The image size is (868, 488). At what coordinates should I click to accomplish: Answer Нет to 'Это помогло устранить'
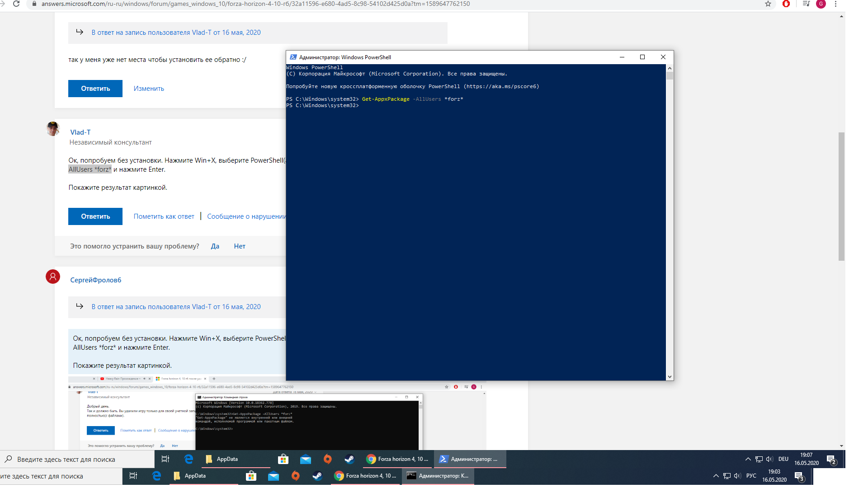click(240, 246)
